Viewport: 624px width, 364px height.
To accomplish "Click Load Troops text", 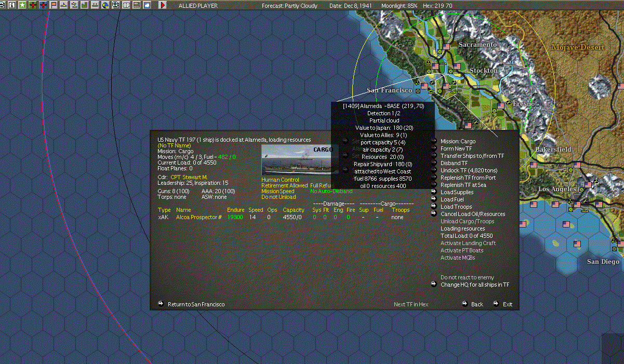I will 456,207.
